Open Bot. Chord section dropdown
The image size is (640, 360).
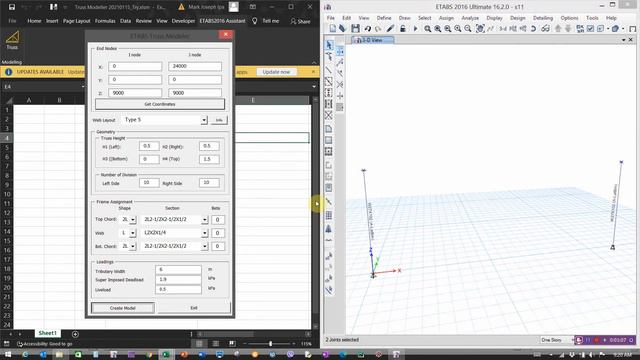click(x=204, y=247)
